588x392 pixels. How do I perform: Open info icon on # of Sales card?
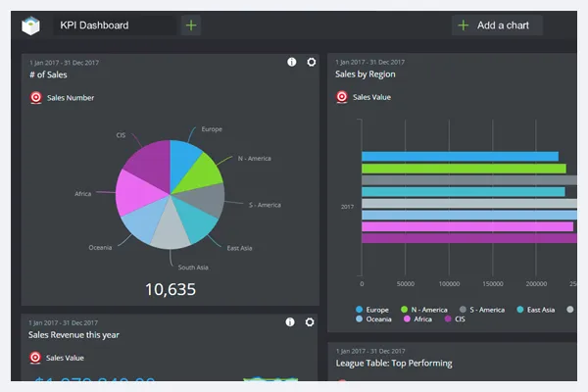[x=291, y=62]
